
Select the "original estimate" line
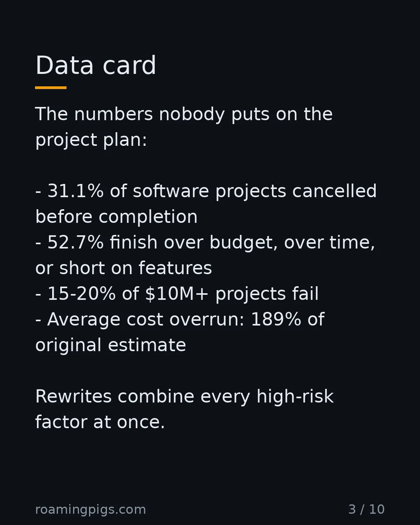click(110, 345)
